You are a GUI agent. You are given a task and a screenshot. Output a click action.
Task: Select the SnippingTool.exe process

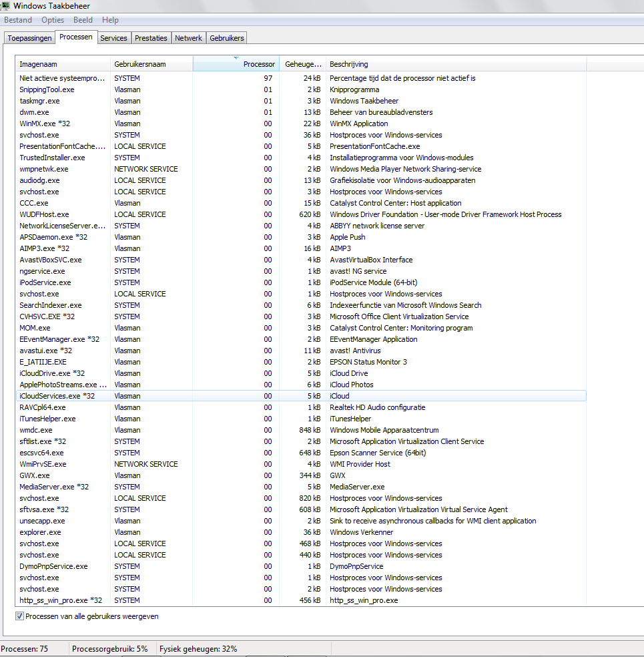pos(47,89)
